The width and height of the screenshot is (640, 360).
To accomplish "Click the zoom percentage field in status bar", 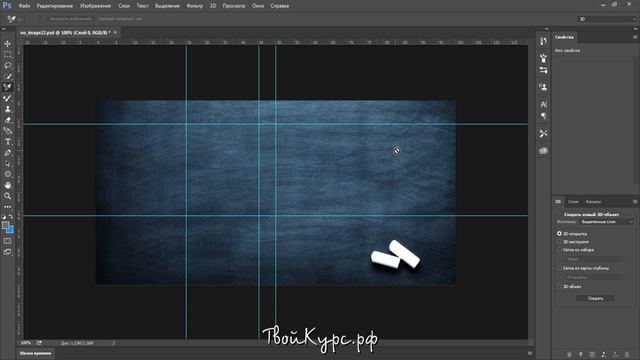I will click(25, 343).
